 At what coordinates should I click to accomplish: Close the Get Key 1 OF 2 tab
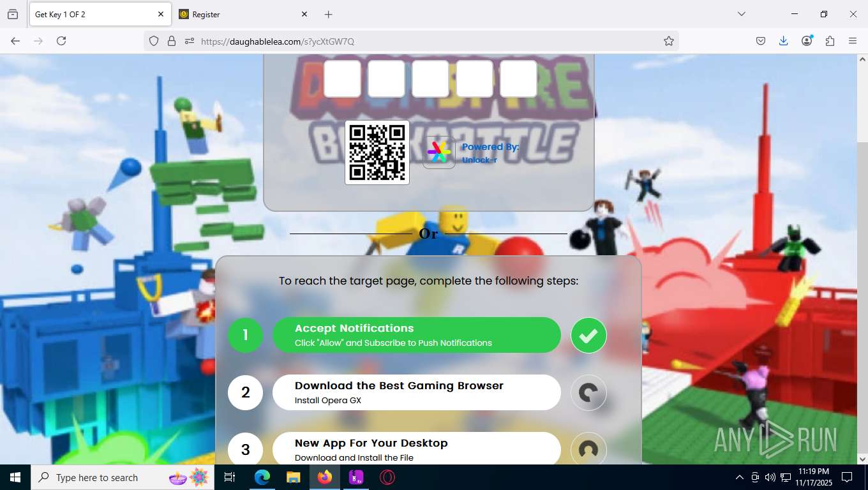[161, 14]
